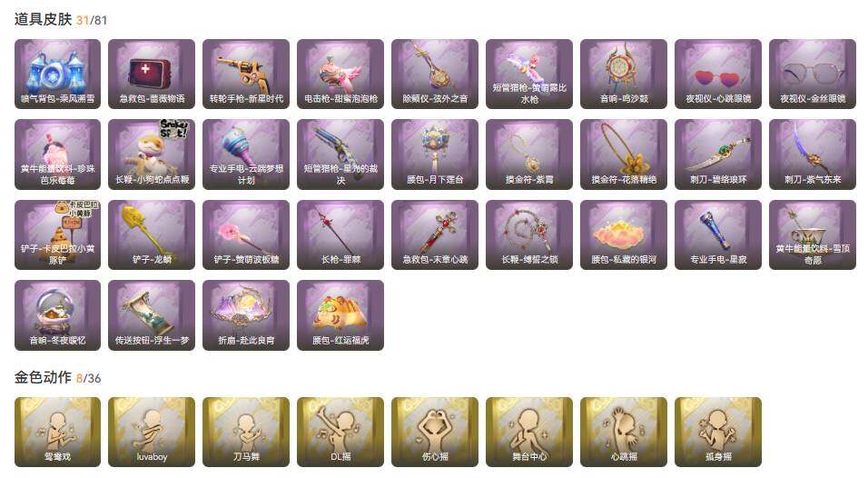Open the 舞台中心 golden emote
Image resolution: width=868 pixels, height=478 pixels.
click(x=529, y=432)
